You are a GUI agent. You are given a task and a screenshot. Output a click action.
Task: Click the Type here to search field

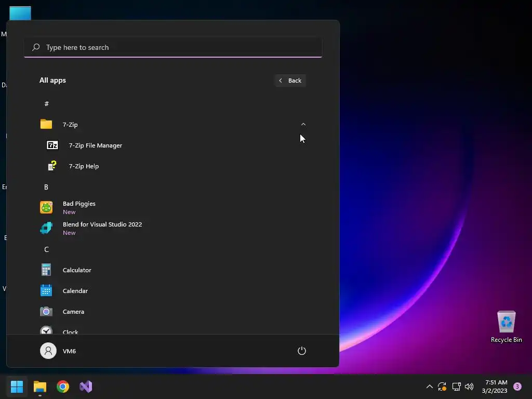173,47
